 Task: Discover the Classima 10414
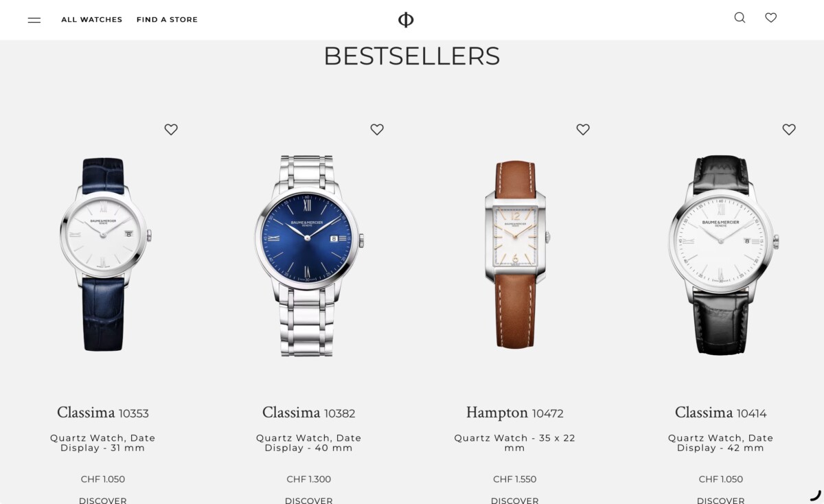tap(721, 500)
